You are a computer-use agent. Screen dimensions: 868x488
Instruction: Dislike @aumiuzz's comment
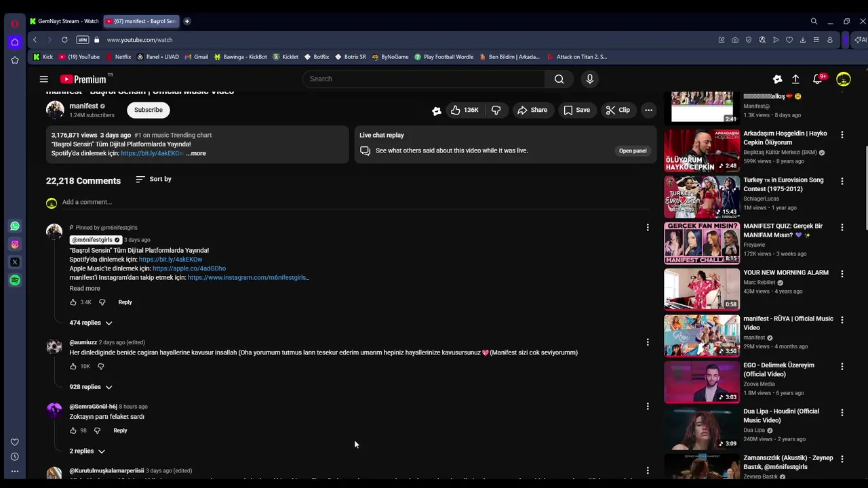[101, 367]
